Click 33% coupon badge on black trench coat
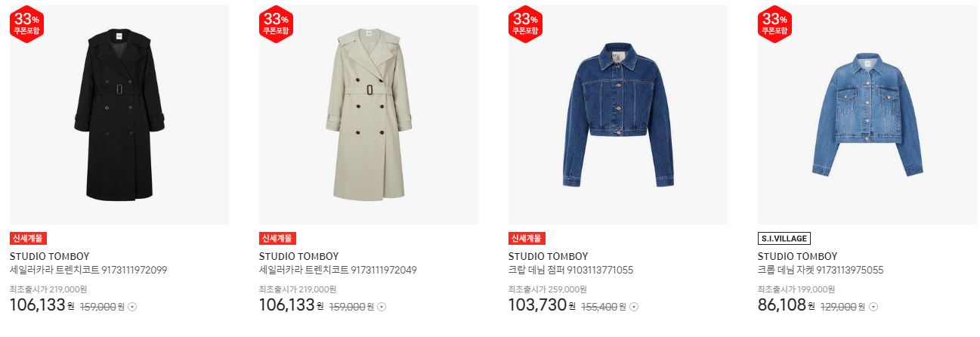 27,24
